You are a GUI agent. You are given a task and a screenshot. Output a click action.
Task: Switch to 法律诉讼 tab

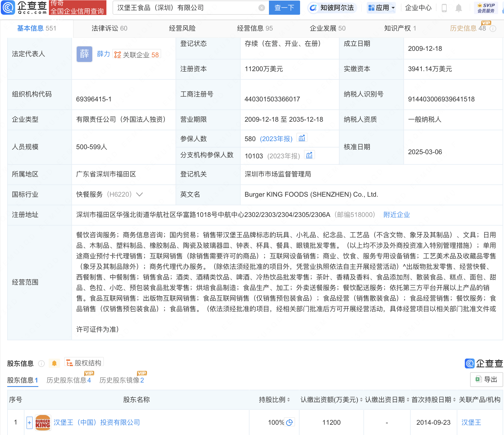(x=109, y=28)
